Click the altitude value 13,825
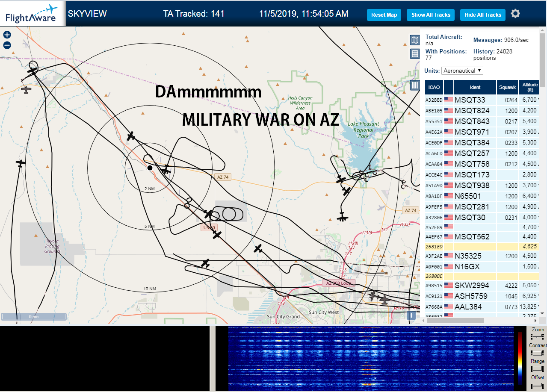This screenshot has width=547, height=392. click(x=528, y=307)
